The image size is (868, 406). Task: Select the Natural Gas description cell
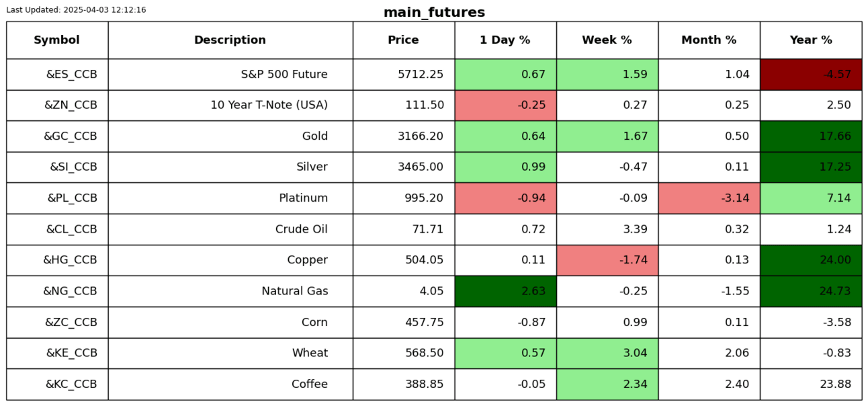click(294, 291)
